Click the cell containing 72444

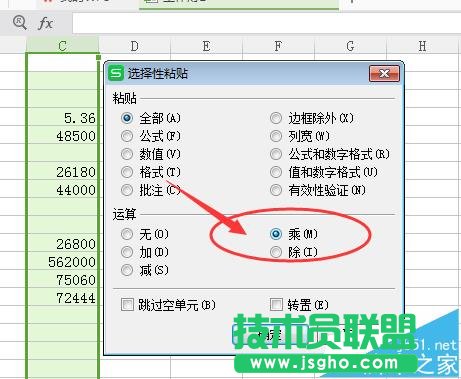tap(62, 298)
